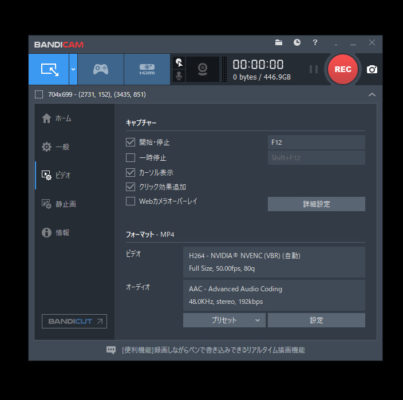Click the F12 hotkey field

pyautogui.click(x=316, y=142)
